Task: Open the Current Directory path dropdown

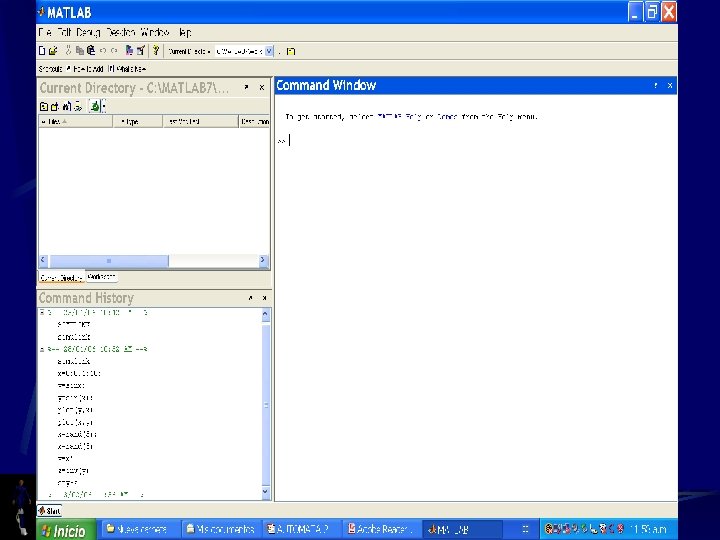Action: pos(268,50)
